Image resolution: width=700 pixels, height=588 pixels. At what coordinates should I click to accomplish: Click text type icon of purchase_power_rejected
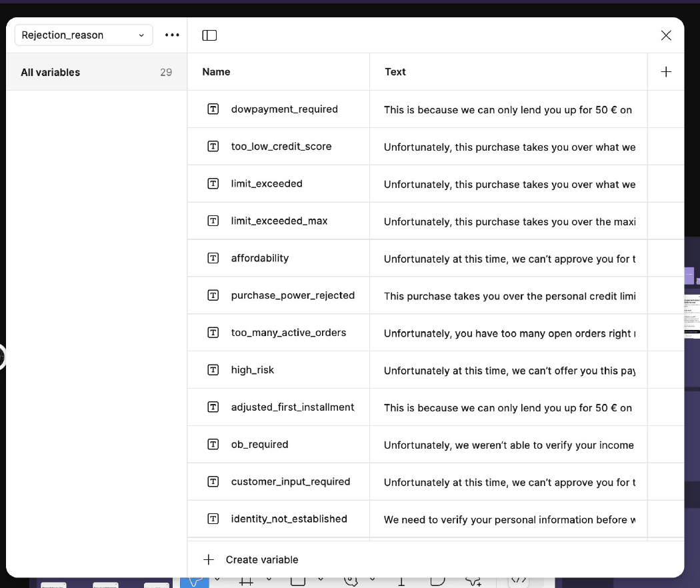pyautogui.click(x=213, y=295)
